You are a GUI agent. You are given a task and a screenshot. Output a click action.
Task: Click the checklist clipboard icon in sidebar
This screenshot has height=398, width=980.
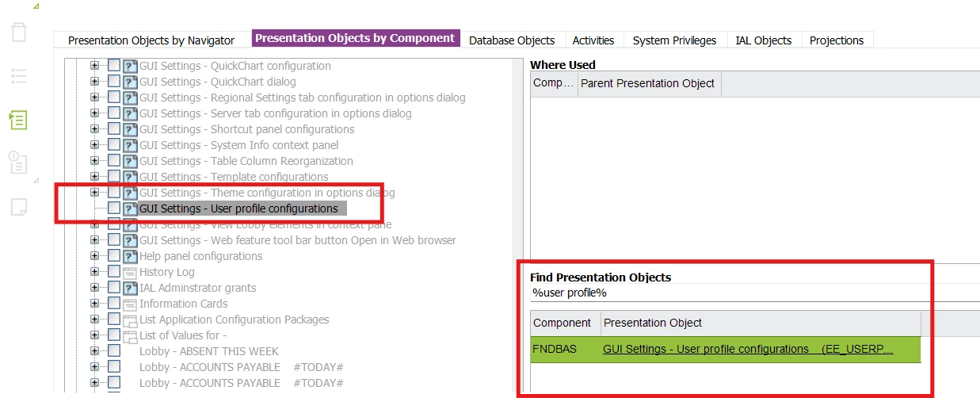pos(17,163)
